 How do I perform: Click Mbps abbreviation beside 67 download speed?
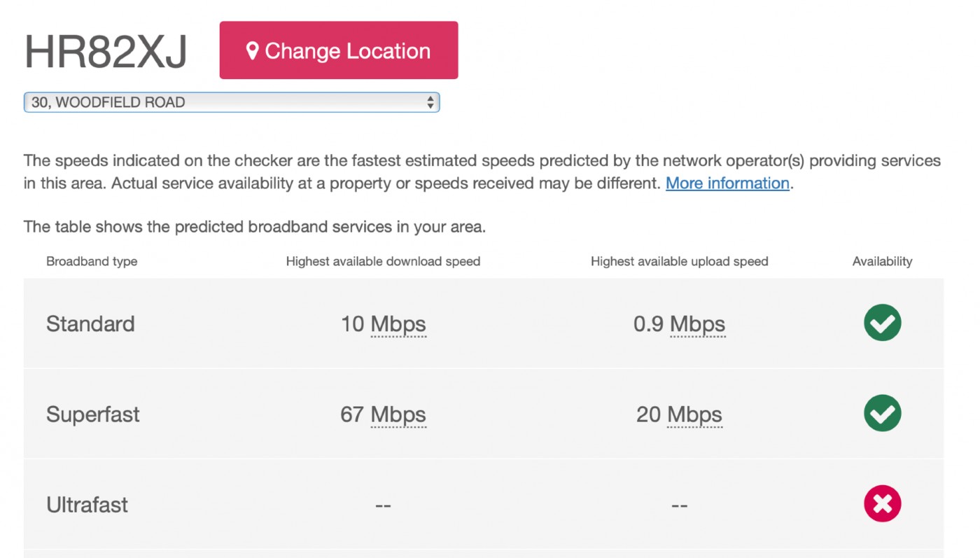(x=398, y=414)
